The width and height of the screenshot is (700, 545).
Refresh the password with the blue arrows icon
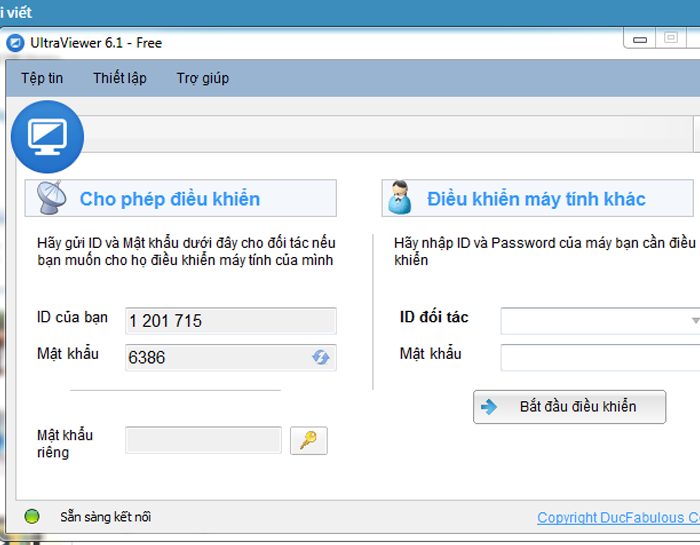click(321, 357)
